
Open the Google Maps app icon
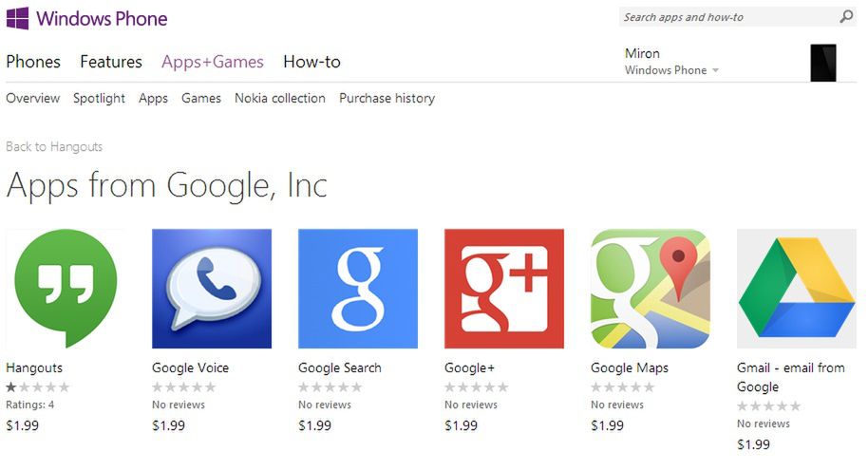[x=651, y=289]
